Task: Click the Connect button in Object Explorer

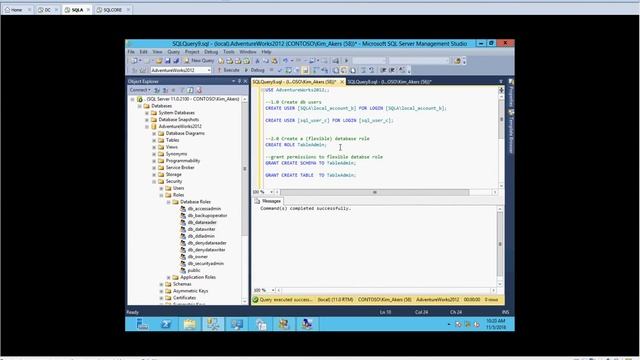Action: (140, 90)
